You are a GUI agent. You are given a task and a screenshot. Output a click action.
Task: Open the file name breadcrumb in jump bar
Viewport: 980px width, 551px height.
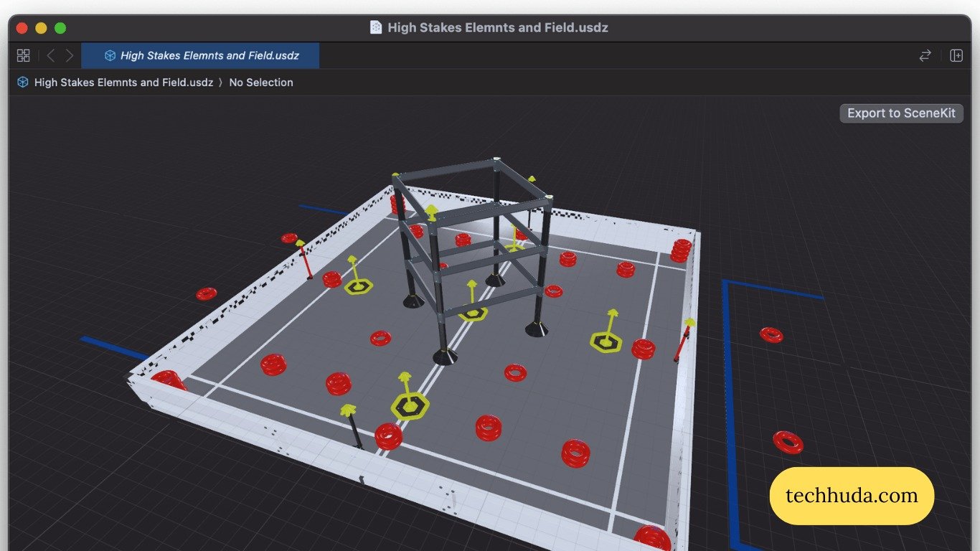coord(123,83)
